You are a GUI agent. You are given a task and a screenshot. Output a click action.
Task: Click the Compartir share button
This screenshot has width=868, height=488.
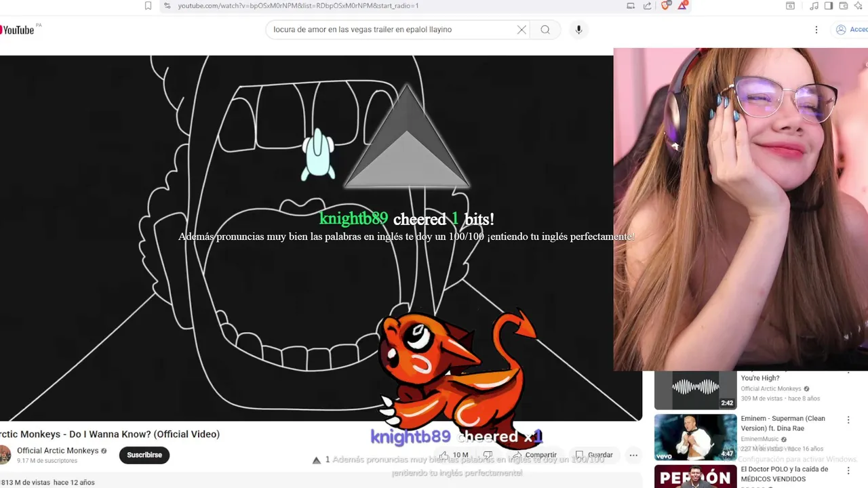[534, 455]
